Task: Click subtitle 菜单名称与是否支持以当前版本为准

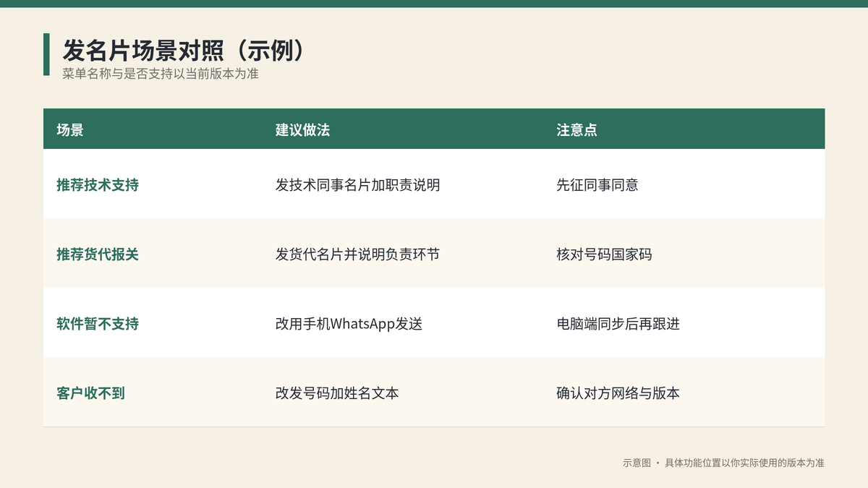Action: point(161,74)
